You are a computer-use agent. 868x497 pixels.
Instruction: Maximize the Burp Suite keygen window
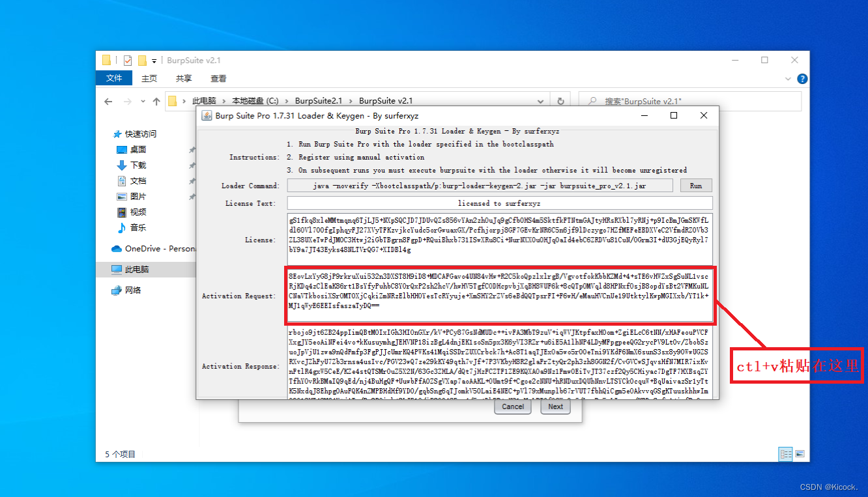click(x=674, y=115)
